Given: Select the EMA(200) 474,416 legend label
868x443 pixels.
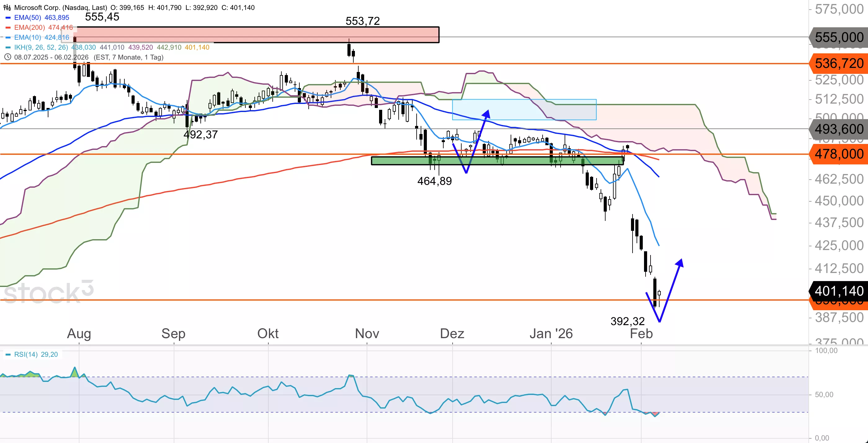Looking at the screenshot, I should click(x=43, y=28).
